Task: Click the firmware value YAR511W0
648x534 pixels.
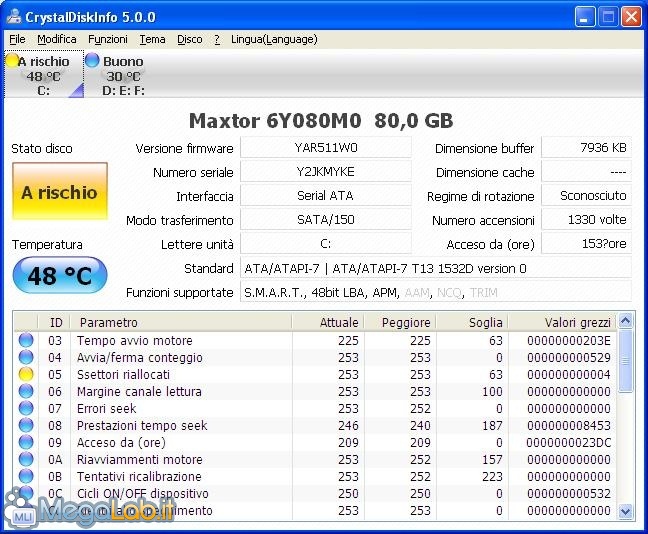Action: click(326, 148)
